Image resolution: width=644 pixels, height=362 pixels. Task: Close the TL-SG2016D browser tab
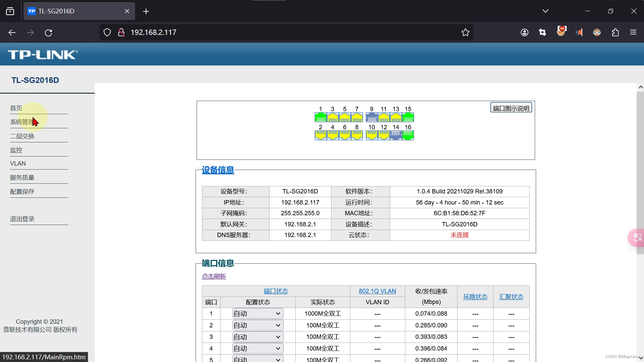127,11
